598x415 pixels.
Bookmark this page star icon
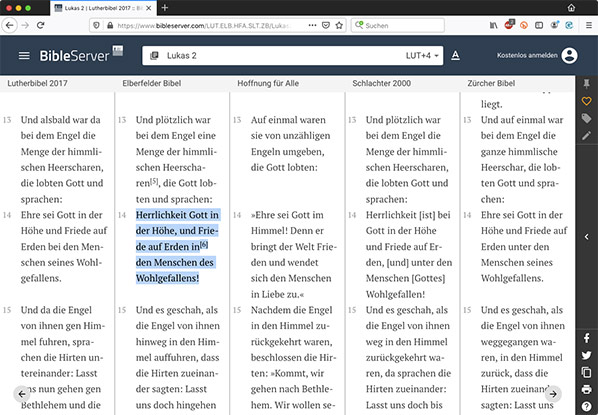(339, 25)
